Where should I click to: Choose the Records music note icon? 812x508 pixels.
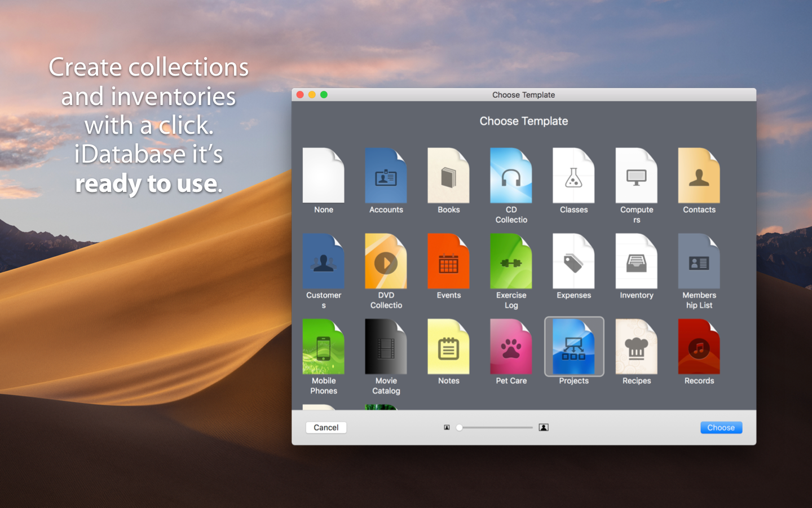[x=699, y=347]
